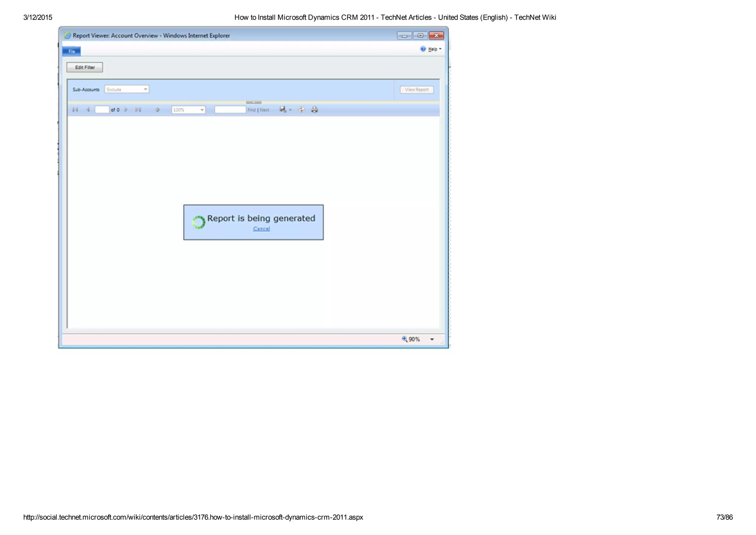Go to previous report page
This screenshot has width=756, height=535.
(x=88, y=110)
